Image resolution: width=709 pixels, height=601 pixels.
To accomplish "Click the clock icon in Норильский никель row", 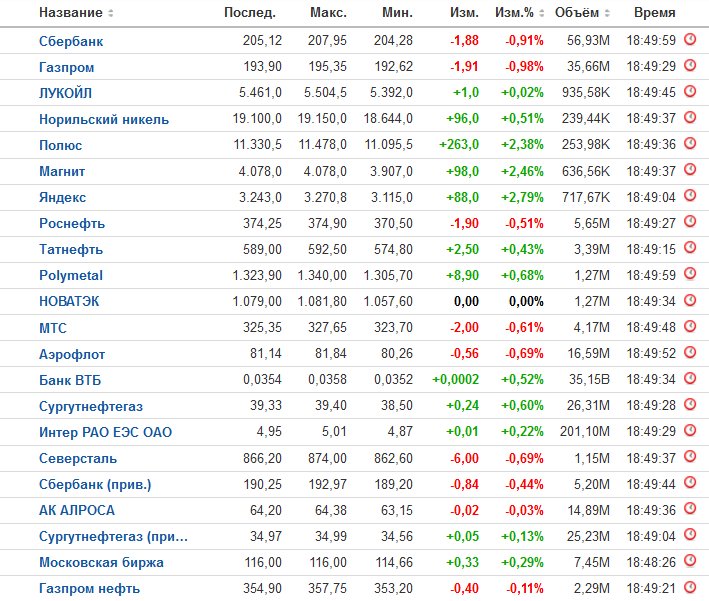I will click(x=690, y=118).
